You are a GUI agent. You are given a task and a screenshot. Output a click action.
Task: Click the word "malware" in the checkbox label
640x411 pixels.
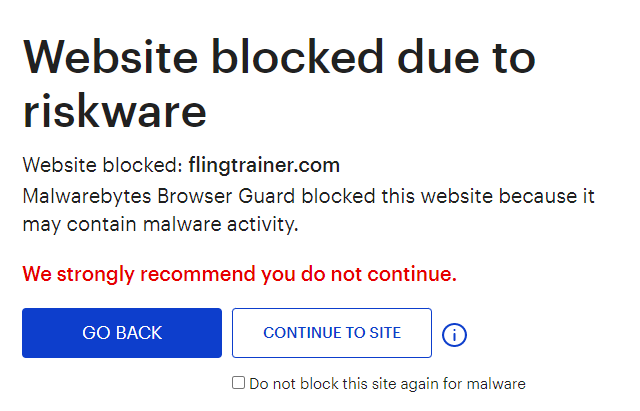click(497, 383)
